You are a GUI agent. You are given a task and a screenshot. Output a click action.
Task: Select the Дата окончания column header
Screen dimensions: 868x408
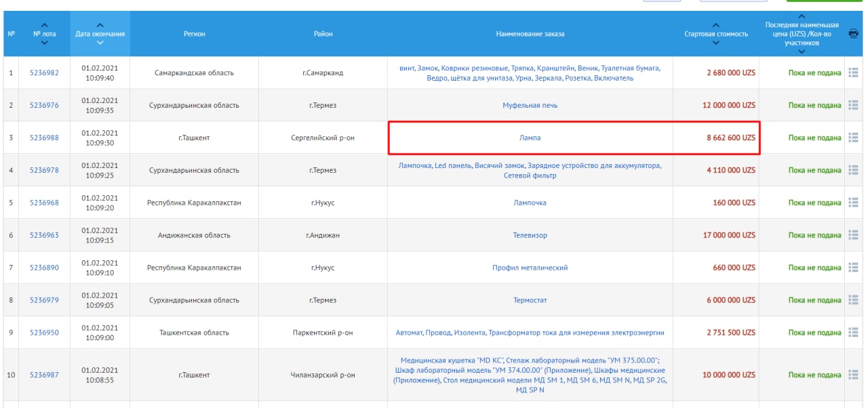(100, 34)
